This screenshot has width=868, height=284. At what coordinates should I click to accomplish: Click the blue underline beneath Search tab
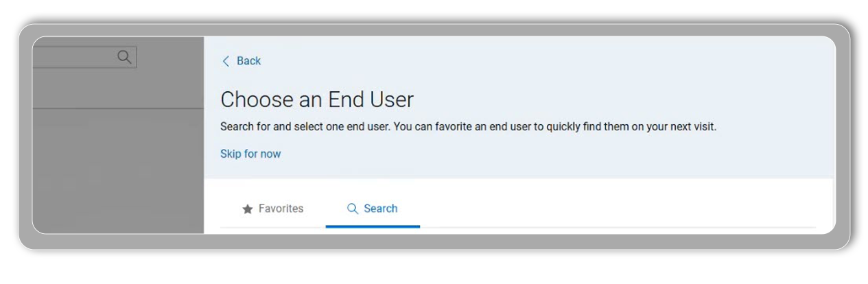(x=373, y=226)
